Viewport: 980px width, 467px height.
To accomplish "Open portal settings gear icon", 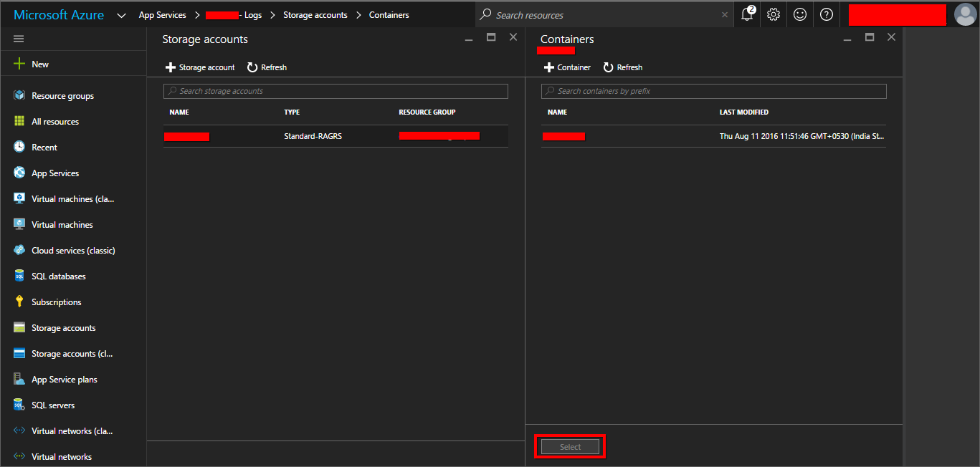I will click(774, 14).
